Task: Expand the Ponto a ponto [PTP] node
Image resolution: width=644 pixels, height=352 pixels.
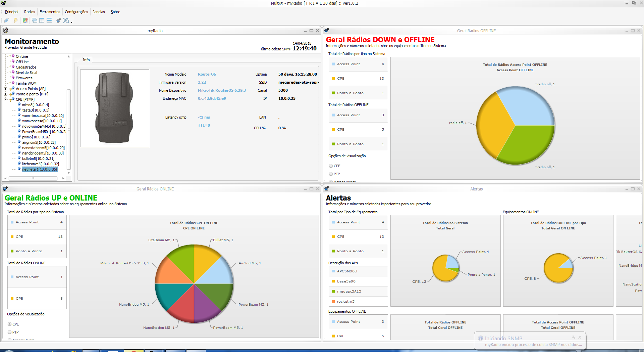Action: click(x=6, y=94)
